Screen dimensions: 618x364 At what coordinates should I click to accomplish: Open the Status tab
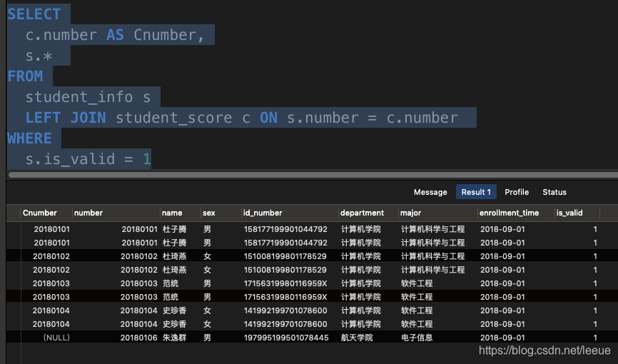[554, 192]
